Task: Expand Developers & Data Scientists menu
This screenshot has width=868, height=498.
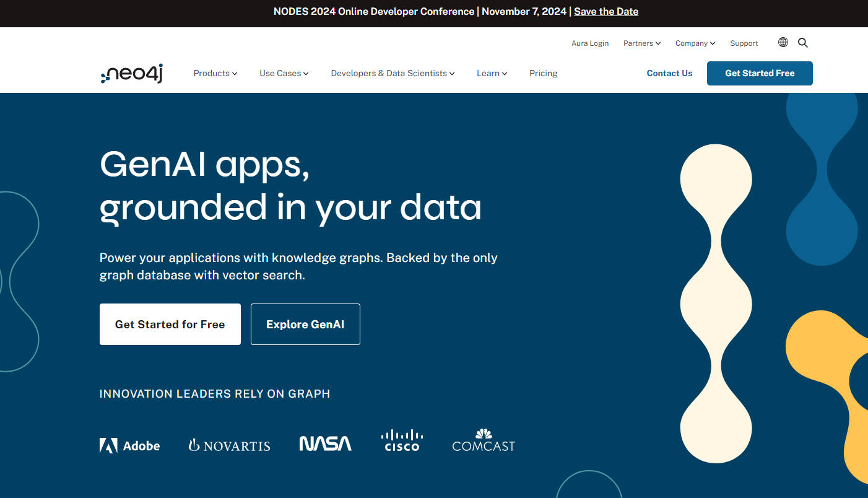Action: [393, 73]
